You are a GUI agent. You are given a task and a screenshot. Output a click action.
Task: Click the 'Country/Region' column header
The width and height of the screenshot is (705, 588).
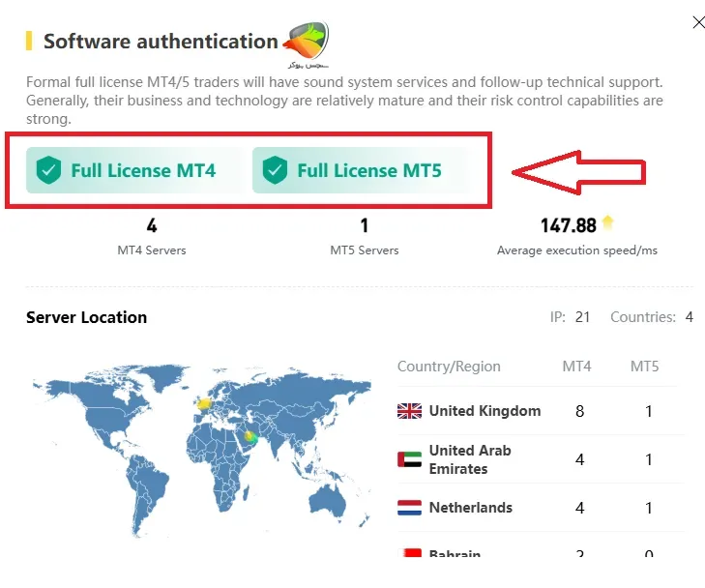(x=449, y=367)
